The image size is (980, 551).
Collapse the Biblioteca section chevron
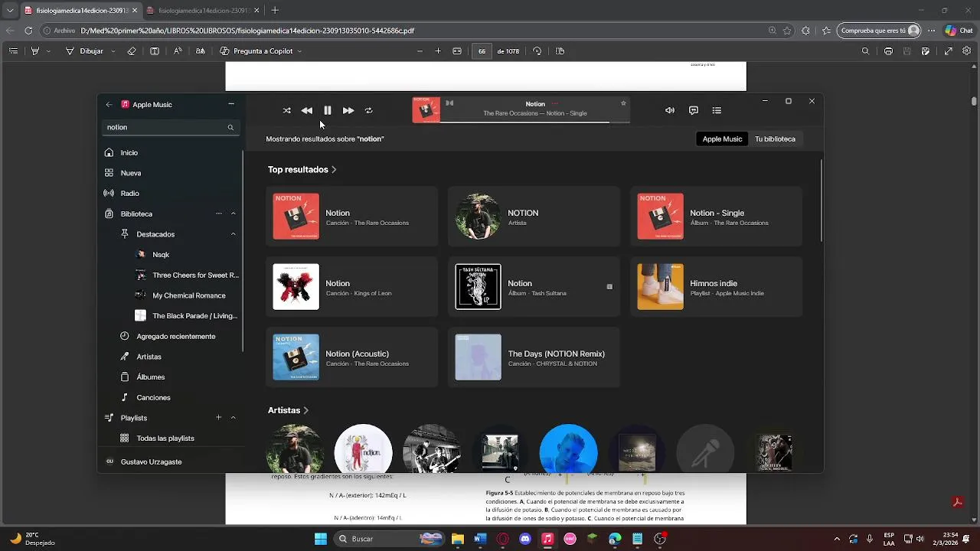coord(233,214)
